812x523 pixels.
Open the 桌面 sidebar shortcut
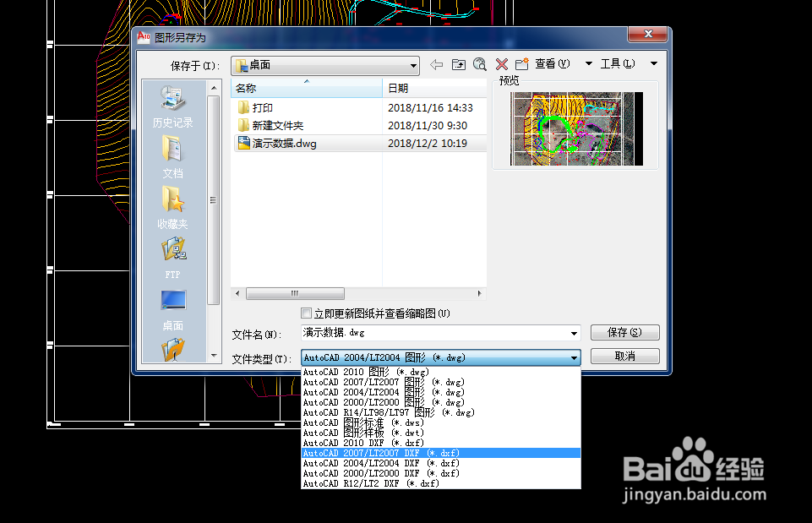click(172, 309)
